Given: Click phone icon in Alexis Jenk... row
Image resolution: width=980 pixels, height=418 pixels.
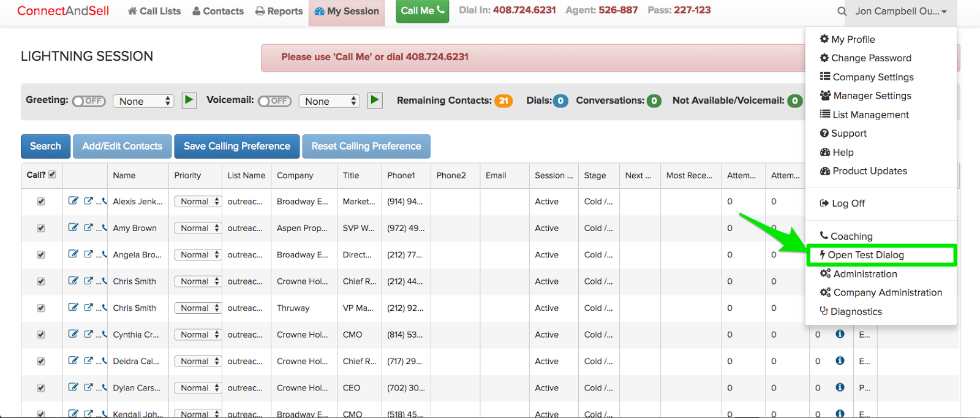Looking at the screenshot, I should pos(104,201).
